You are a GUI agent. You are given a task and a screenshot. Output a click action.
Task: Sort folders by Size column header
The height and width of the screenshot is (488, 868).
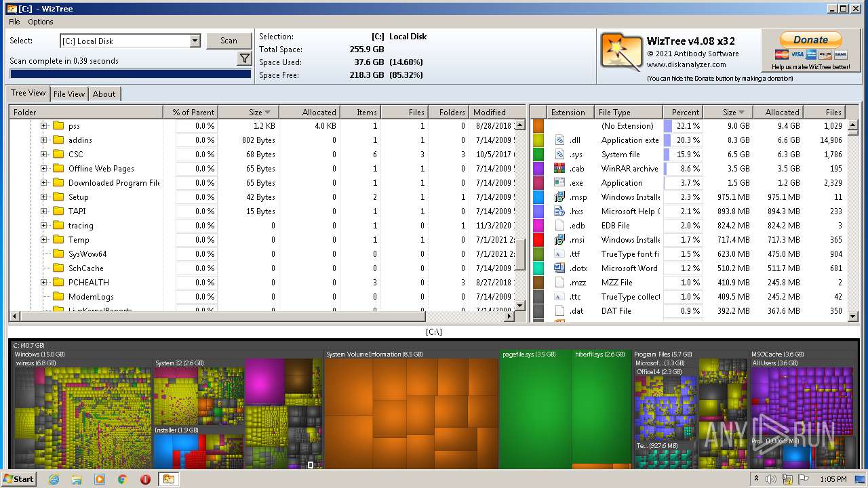(248, 112)
